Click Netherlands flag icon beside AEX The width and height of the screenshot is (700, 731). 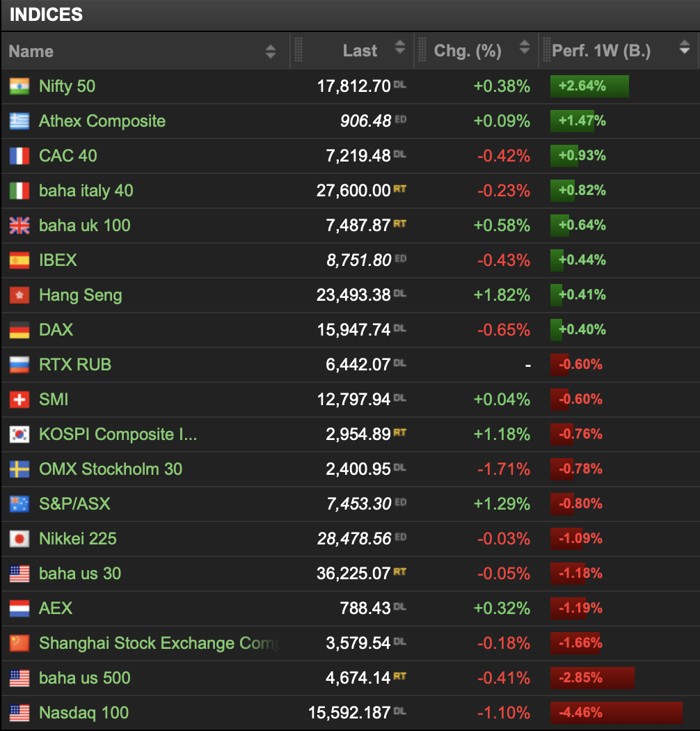[x=19, y=608]
